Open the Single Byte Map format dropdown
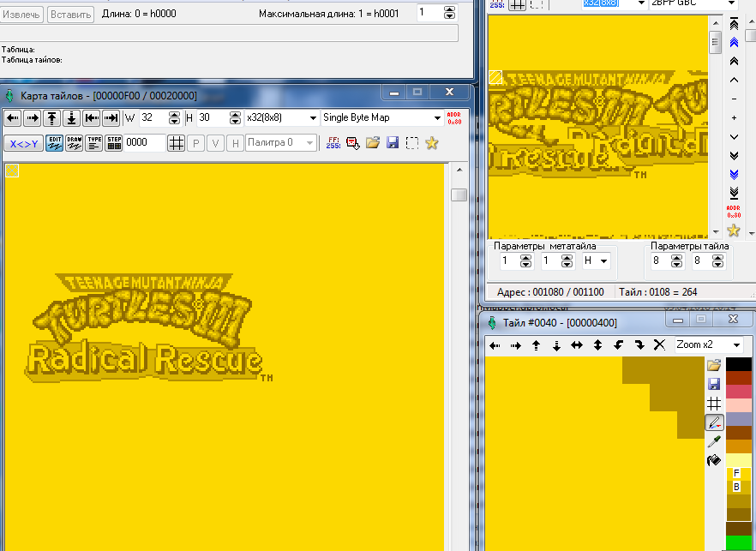The width and height of the screenshot is (756, 551). point(382,117)
